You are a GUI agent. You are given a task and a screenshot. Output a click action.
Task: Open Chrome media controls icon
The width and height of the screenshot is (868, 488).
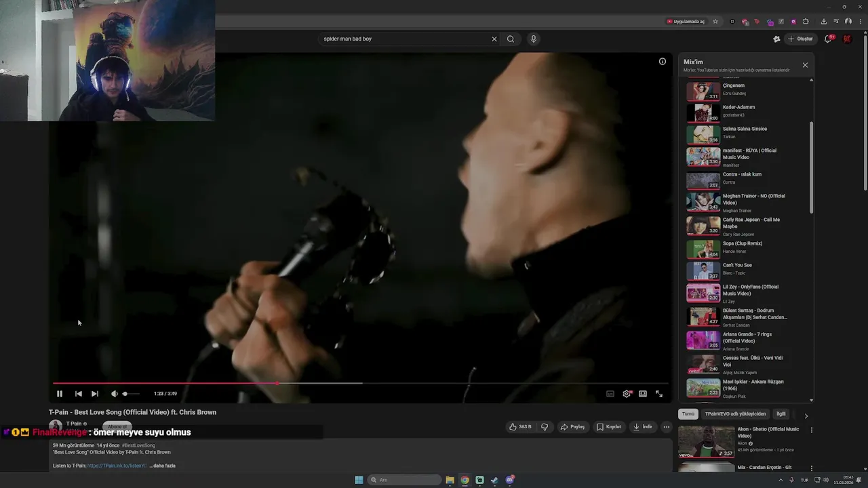pos(836,22)
